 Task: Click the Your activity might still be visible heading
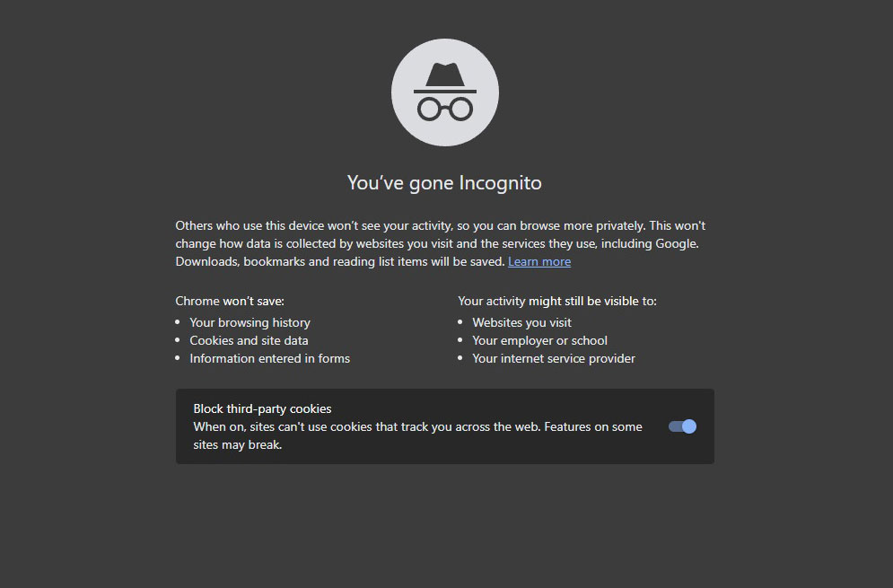(557, 301)
